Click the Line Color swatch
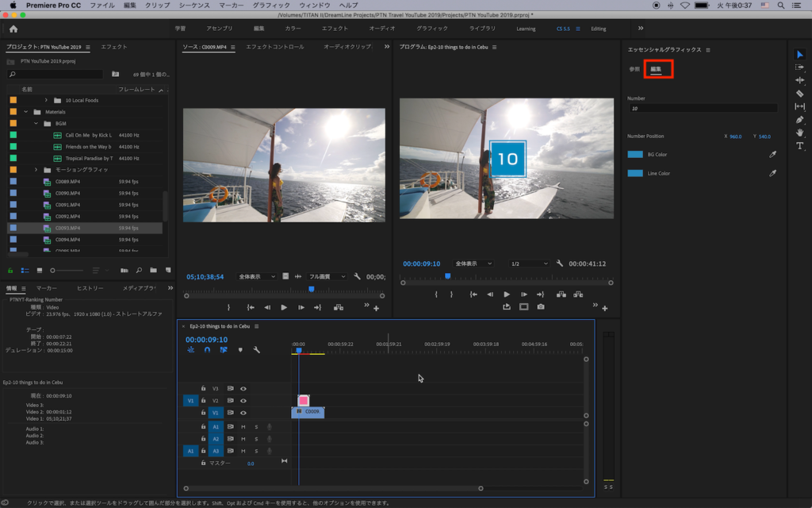Image resolution: width=812 pixels, height=508 pixels. [x=635, y=173]
